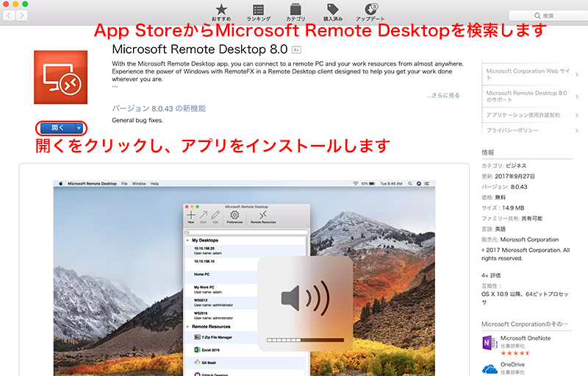Open the カテゴリ tab

[295, 13]
